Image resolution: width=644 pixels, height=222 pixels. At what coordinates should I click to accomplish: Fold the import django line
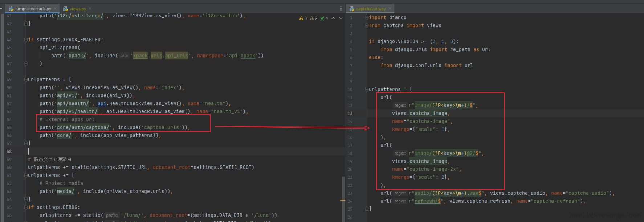click(367, 17)
